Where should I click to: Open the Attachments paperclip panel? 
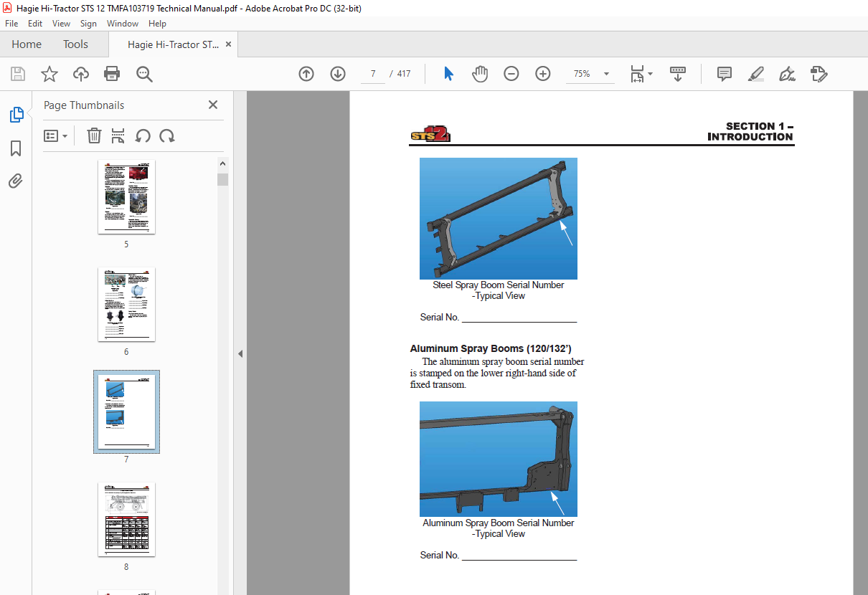[16, 181]
